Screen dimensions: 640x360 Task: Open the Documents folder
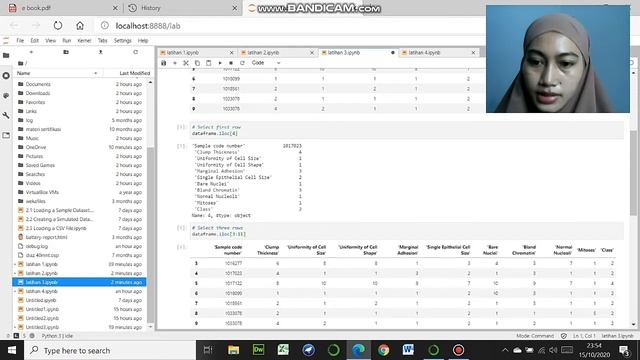pyautogui.click(x=80, y=84)
